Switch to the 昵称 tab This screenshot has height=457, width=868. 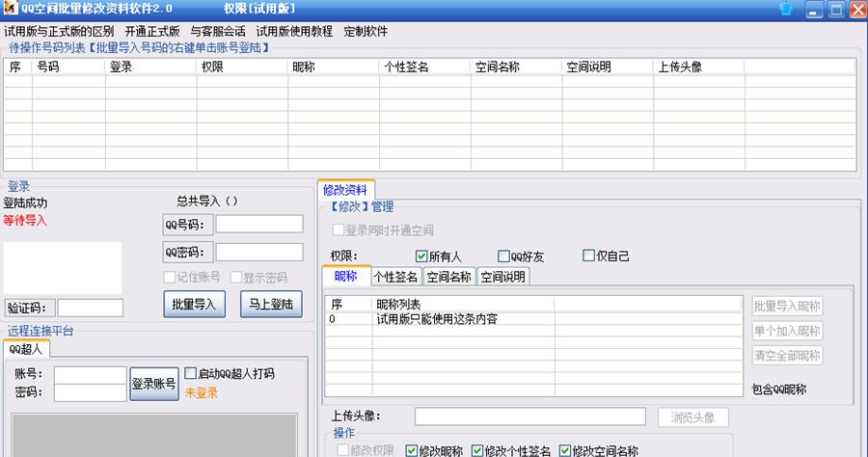click(346, 276)
